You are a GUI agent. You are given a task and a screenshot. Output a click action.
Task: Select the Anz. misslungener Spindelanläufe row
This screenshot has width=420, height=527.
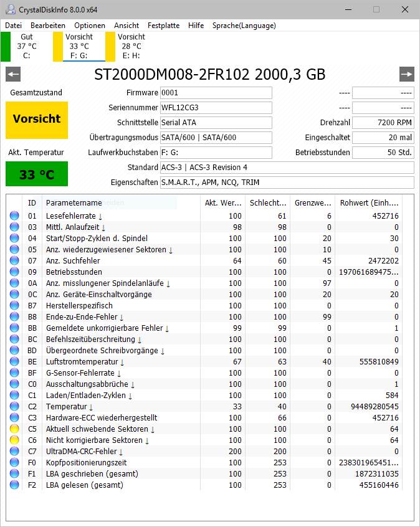pos(204,283)
